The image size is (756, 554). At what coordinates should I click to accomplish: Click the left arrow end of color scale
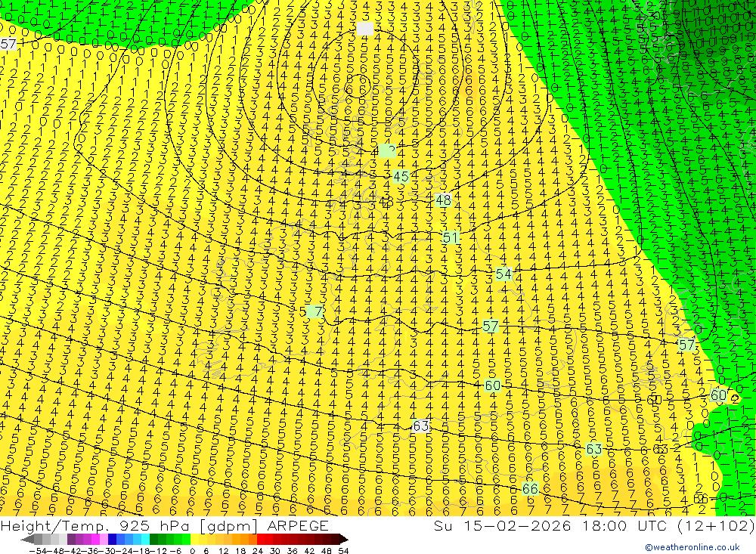[27, 539]
